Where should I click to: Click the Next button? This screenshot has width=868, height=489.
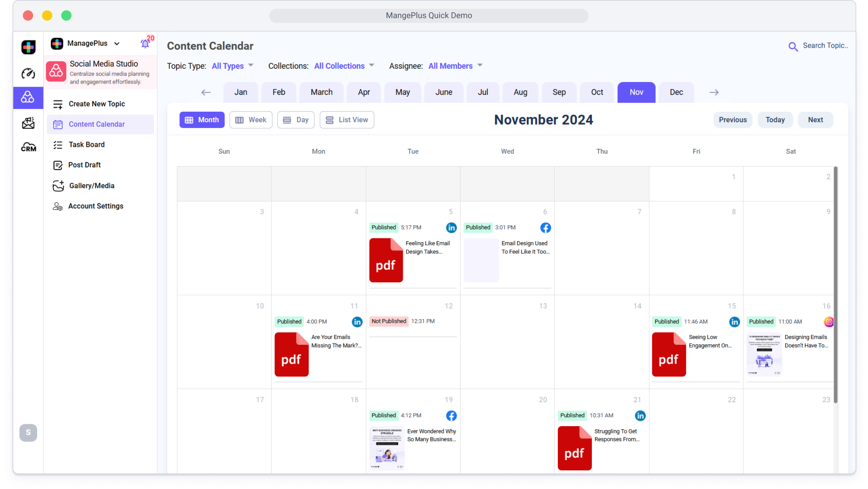(815, 120)
